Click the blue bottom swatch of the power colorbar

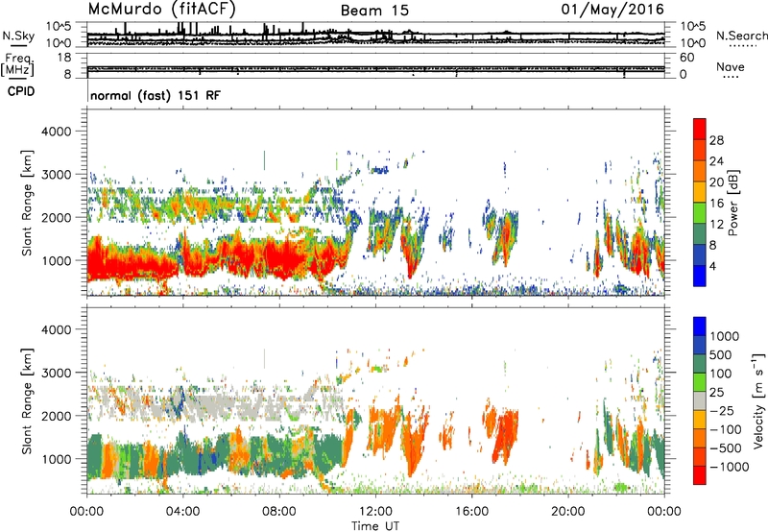pyautogui.click(x=700, y=276)
